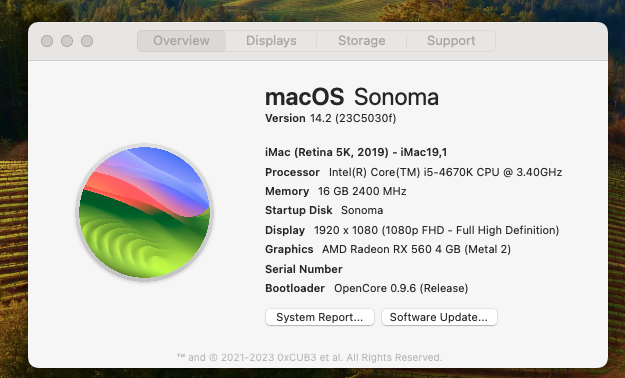The width and height of the screenshot is (625, 378).
Task: Click the Display 1920 x 1080 value
Action: (x=436, y=230)
